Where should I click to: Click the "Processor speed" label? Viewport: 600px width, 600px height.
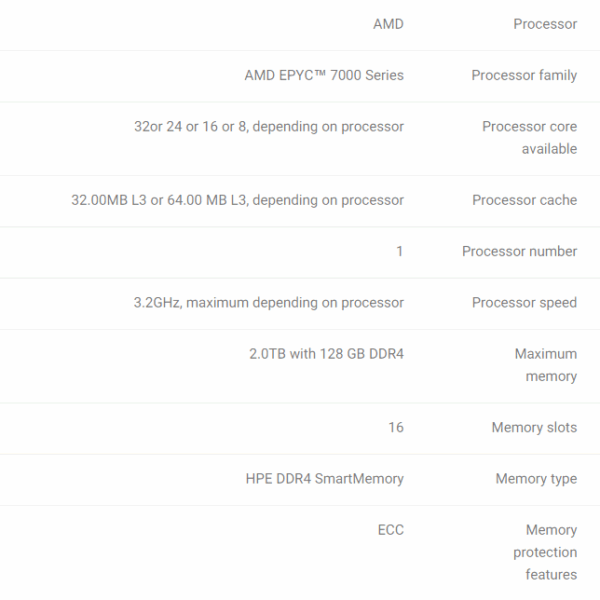524,302
